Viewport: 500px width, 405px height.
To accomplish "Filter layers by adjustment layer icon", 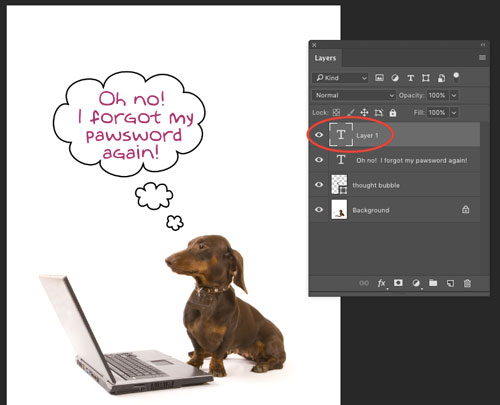I will click(x=395, y=78).
